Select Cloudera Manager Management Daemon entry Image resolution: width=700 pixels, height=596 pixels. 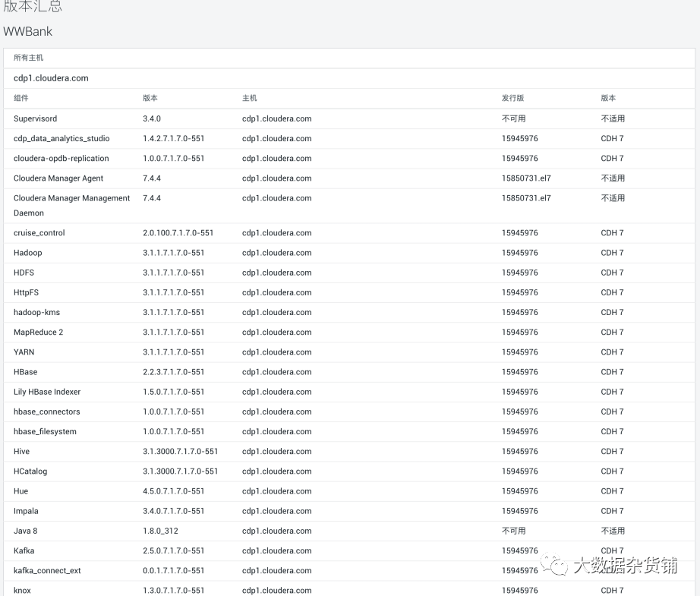(x=72, y=205)
